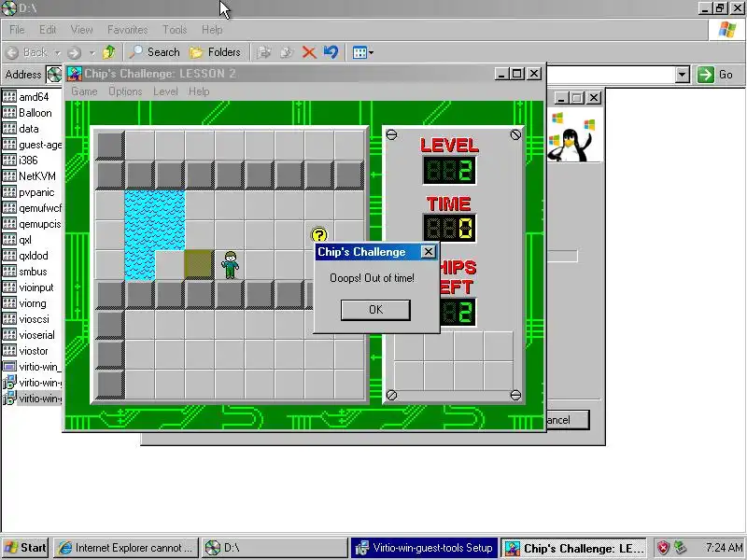The height and width of the screenshot is (560, 747).
Task: Click the taskbar clock showing 7:24 AM
Action: pos(725,548)
